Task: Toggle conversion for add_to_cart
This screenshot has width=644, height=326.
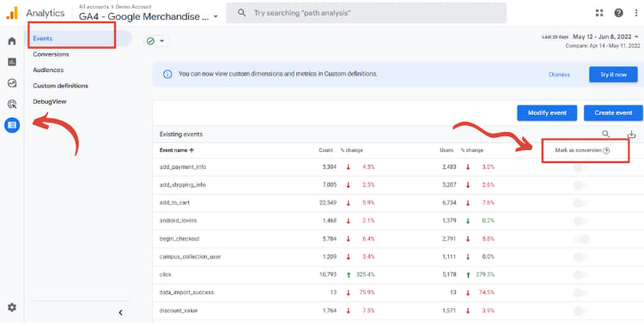Action: [580, 202]
